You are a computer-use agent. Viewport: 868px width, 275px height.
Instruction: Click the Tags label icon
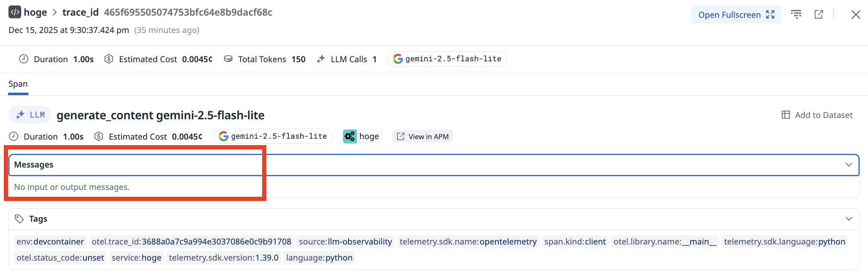pyautogui.click(x=19, y=219)
